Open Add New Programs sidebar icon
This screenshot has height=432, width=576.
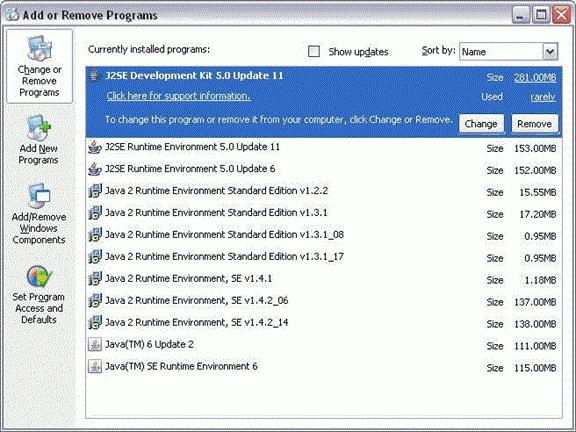click(x=39, y=127)
